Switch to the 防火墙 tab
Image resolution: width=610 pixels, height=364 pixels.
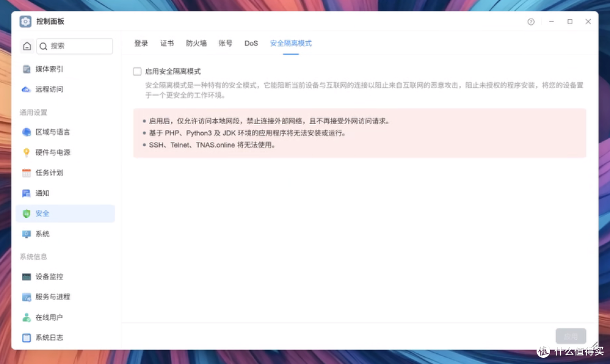[197, 43]
